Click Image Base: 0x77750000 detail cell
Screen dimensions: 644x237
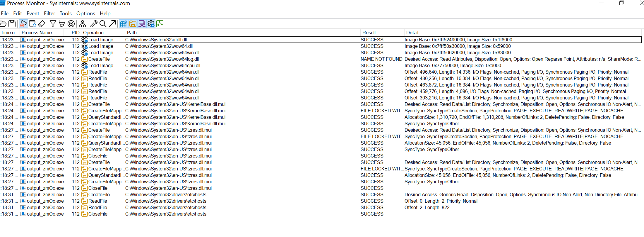(x=453, y=65)
